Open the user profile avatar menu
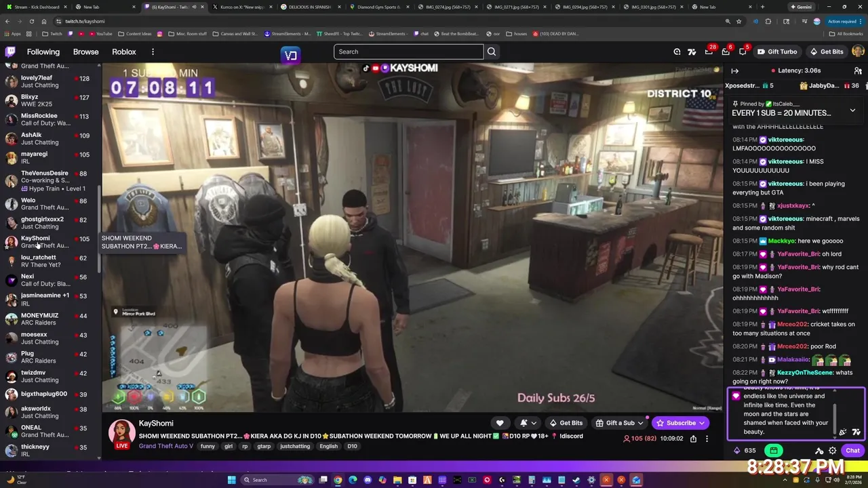Viewport: 868px width, 488px height. pos(858,52)
